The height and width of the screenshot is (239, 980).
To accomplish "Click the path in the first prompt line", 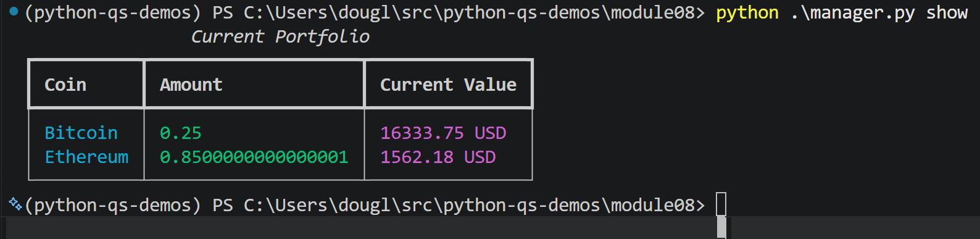I will [473, 12].
